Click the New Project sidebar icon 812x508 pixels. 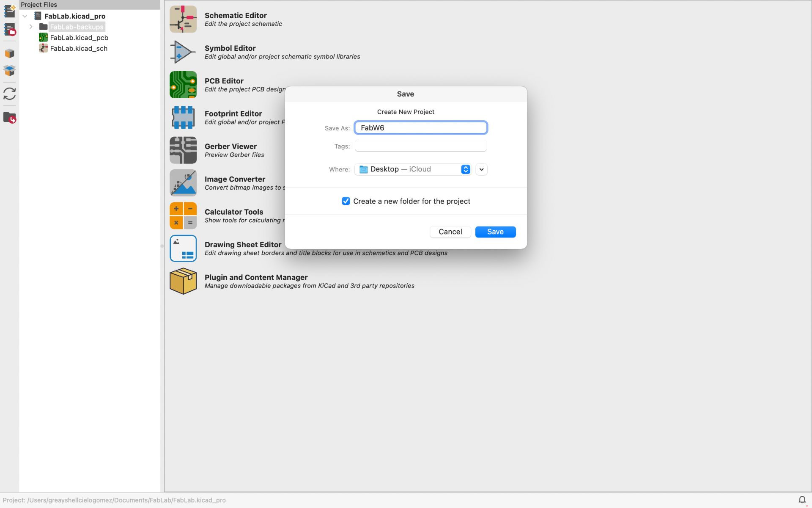(9, 11)
